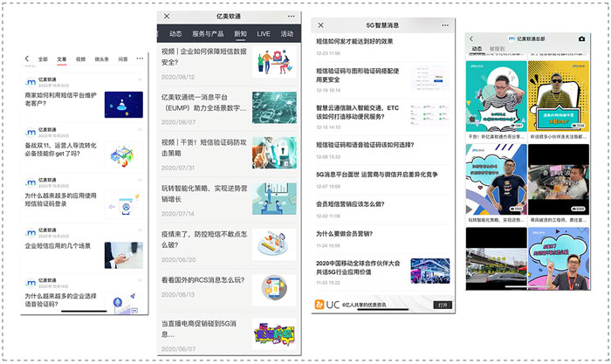
Task: Open the more options dots beside 问答 tab
Action: (140, 58)
